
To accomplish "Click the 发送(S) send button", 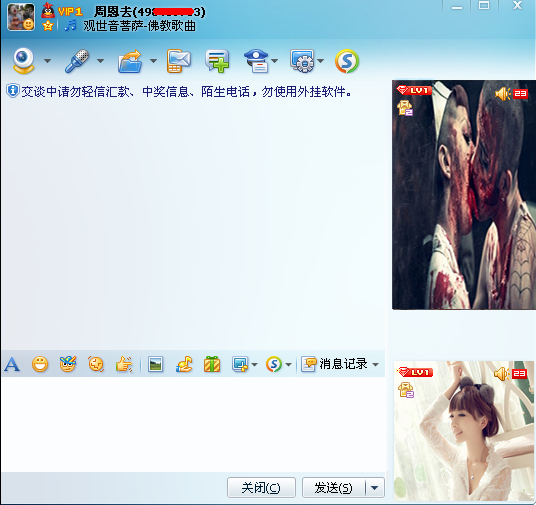I will tap(334, 488).
